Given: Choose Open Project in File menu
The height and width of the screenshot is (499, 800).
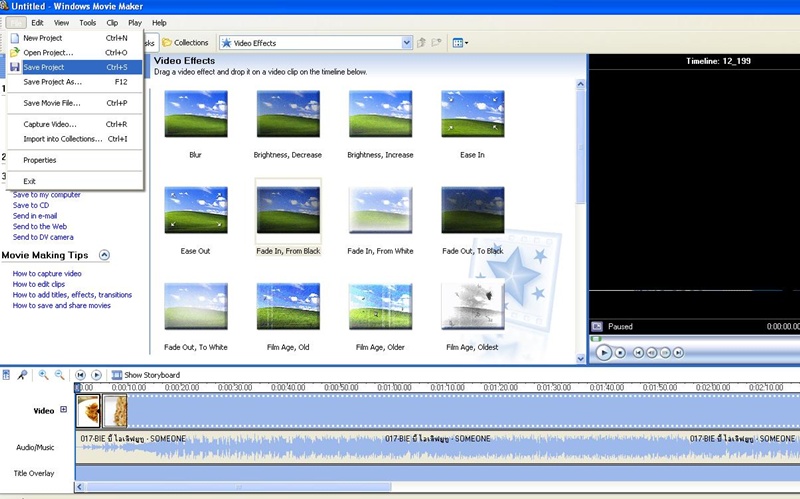Looking at the screenshot, I should (75, 53).
